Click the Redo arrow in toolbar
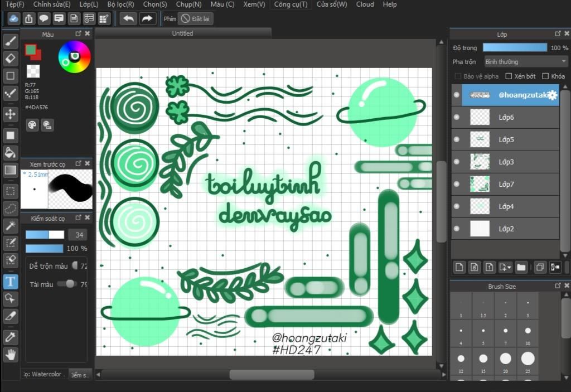The height and width of the screenshot is (392, 571). [x=147, y=18]
